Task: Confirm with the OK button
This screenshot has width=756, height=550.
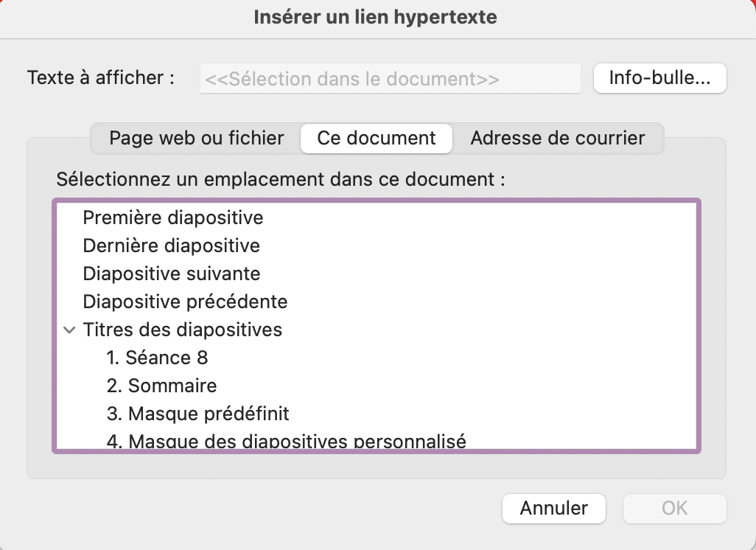Action: coord(674,509)
